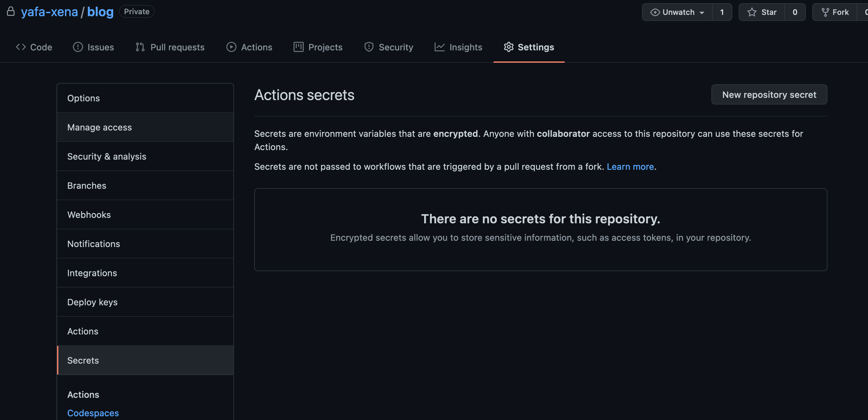
Task: Click the Code tab angle-brackets icon
Action: (x=21, y=47)
